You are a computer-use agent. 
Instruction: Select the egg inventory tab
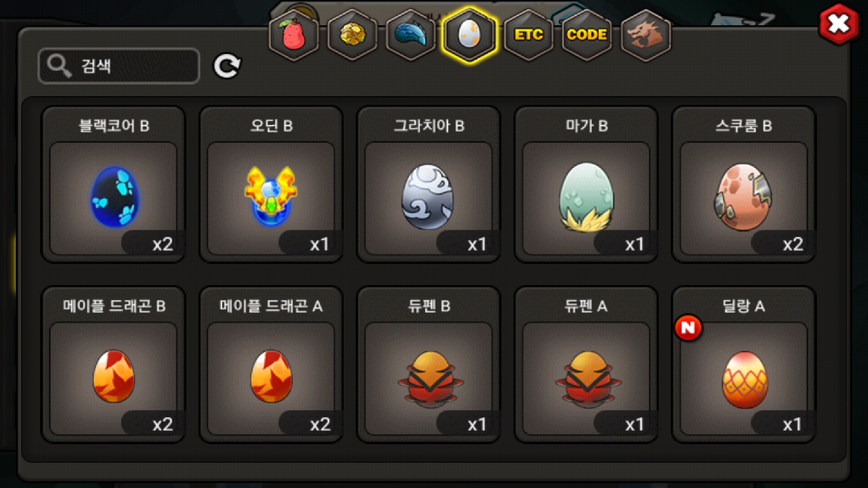(469, 35)
